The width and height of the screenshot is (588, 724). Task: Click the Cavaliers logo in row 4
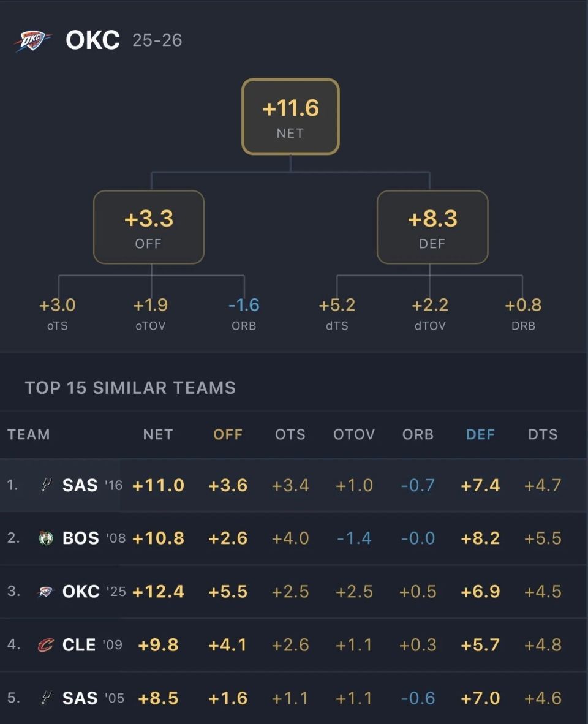coord(46,645)
